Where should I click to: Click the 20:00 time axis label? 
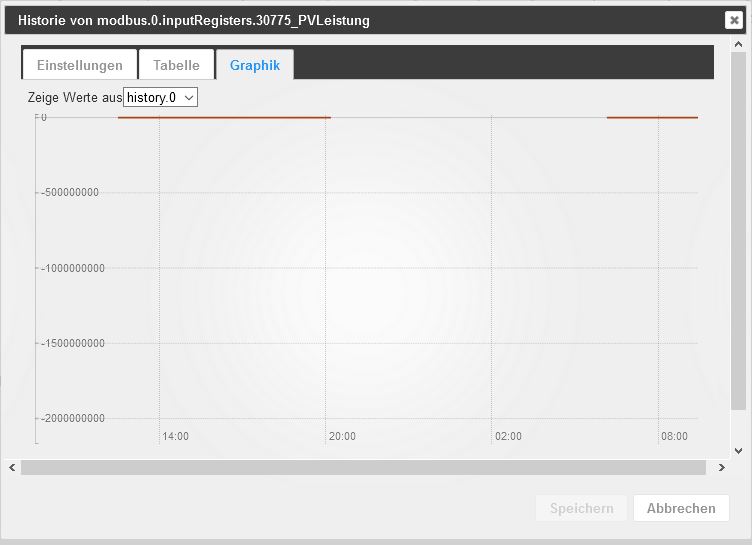tap(342, 436)
